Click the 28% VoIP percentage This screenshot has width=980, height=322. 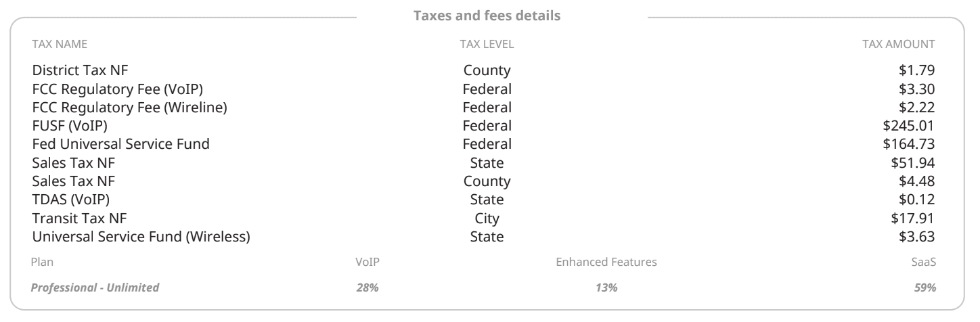tap(367, 288)
